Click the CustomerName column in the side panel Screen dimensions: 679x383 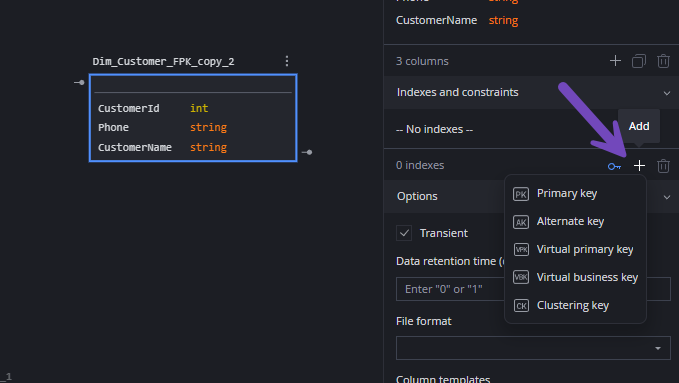coord(436,20)
